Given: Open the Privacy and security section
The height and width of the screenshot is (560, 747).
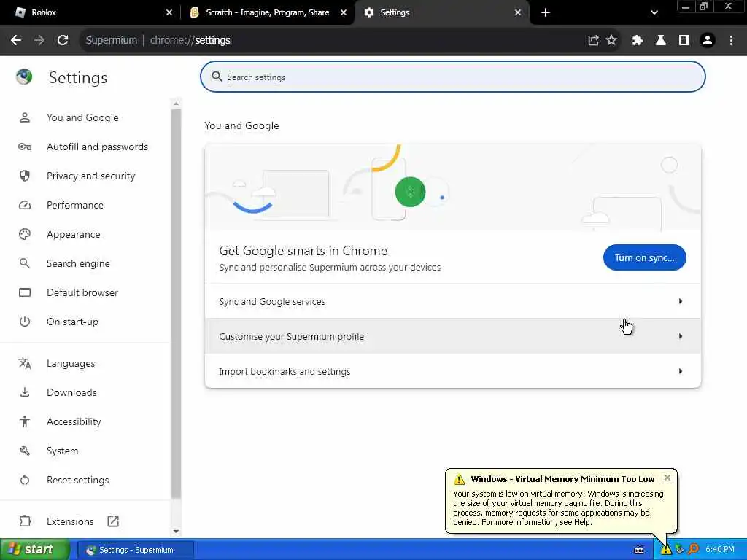Looking at the screenshot, I should coord(90,176).
